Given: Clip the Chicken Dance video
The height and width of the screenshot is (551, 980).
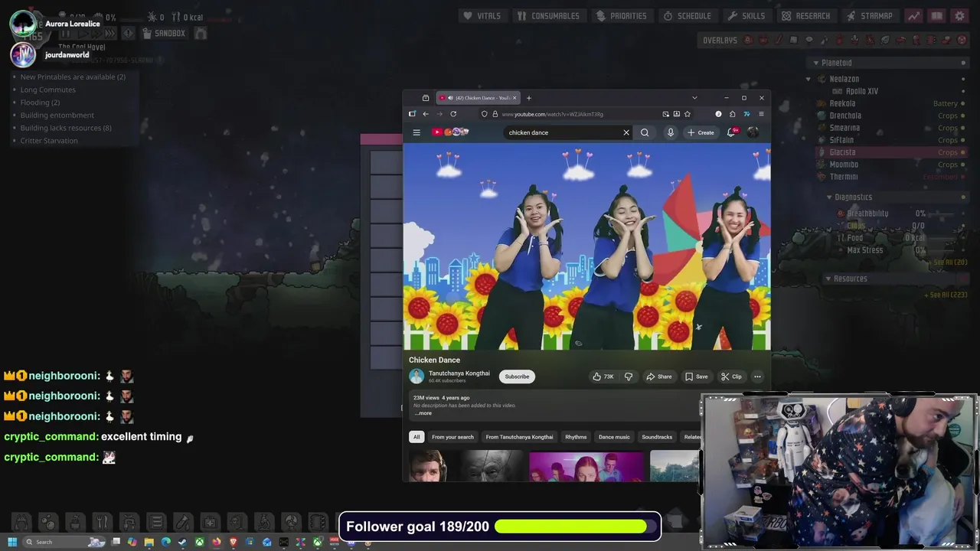Looking at the screenshot, I should (731, 377).
